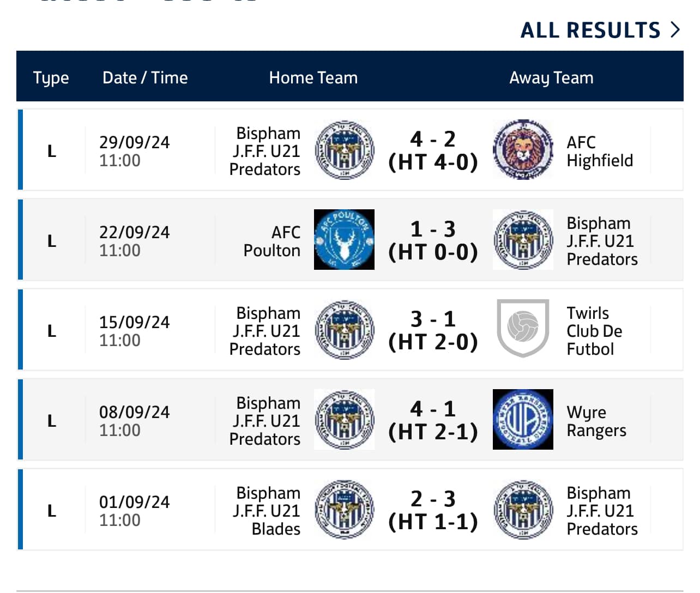Image resolution: width=700 pixels, height=593 pixels.
Task: Open the 4 - 2 score against AFC Highfield
Action: pos(433,140)
